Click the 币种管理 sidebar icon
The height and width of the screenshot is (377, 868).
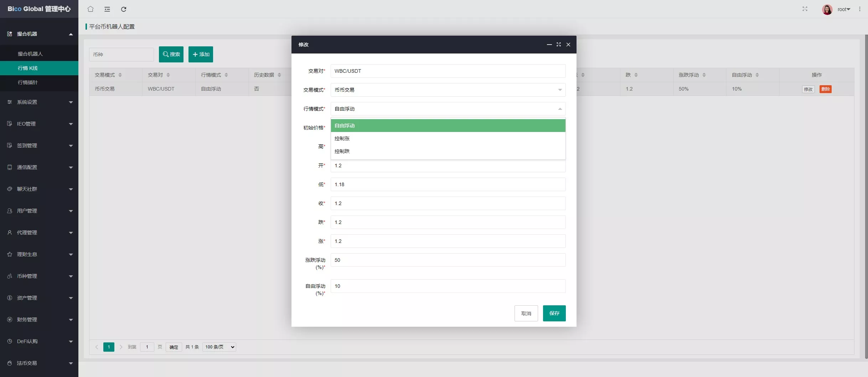pyautogui.click(x=10, y=276)
